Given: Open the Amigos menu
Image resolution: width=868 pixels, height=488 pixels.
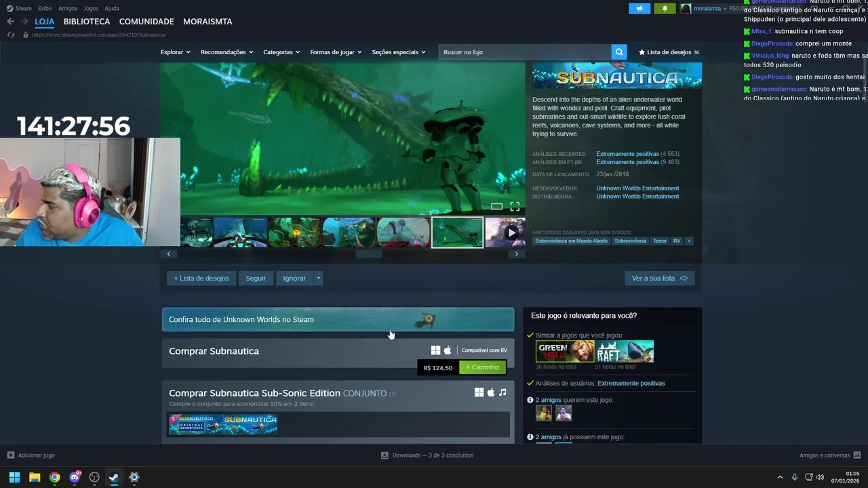Looking at the screenshot, I should 68,8.
